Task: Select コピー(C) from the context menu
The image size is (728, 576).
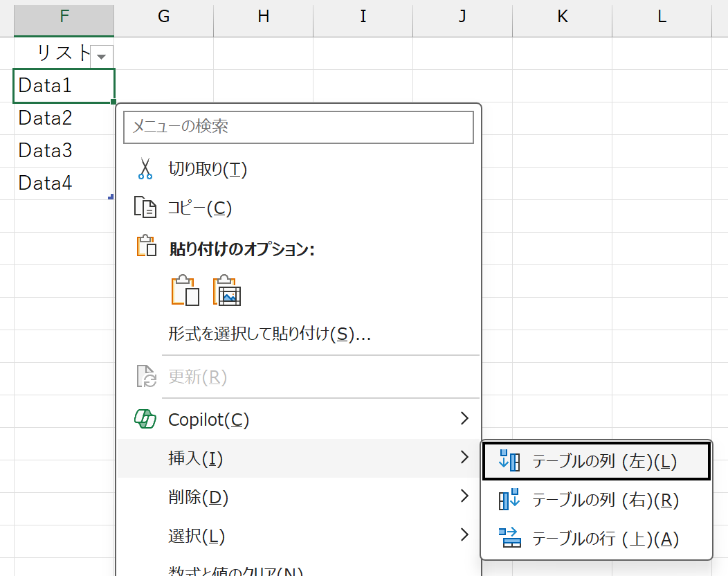Action: coord(298,207)
